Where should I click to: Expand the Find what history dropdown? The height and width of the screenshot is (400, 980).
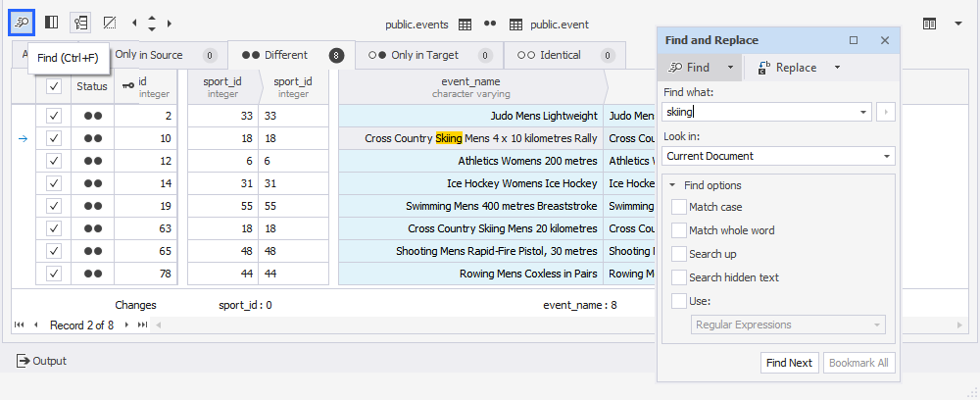863,113
